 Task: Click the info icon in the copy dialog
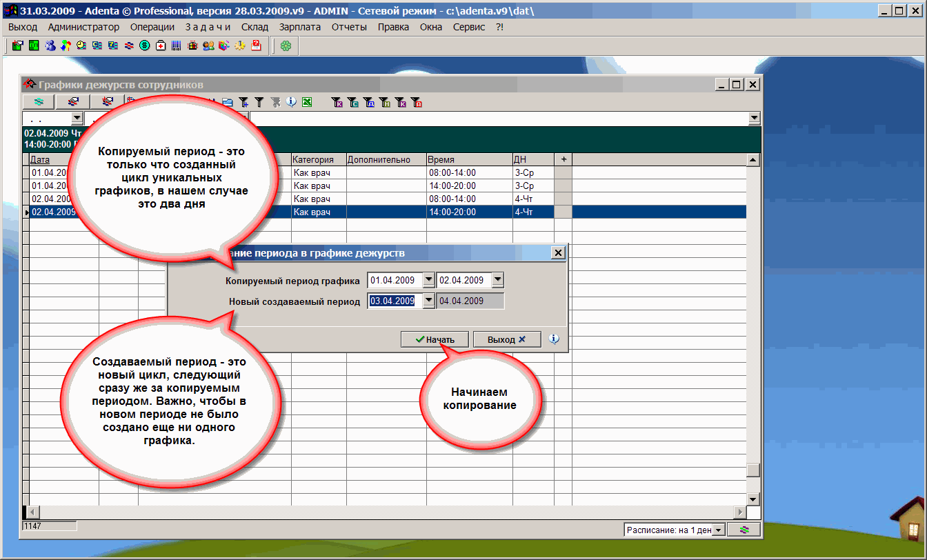(x=554, y=339)
